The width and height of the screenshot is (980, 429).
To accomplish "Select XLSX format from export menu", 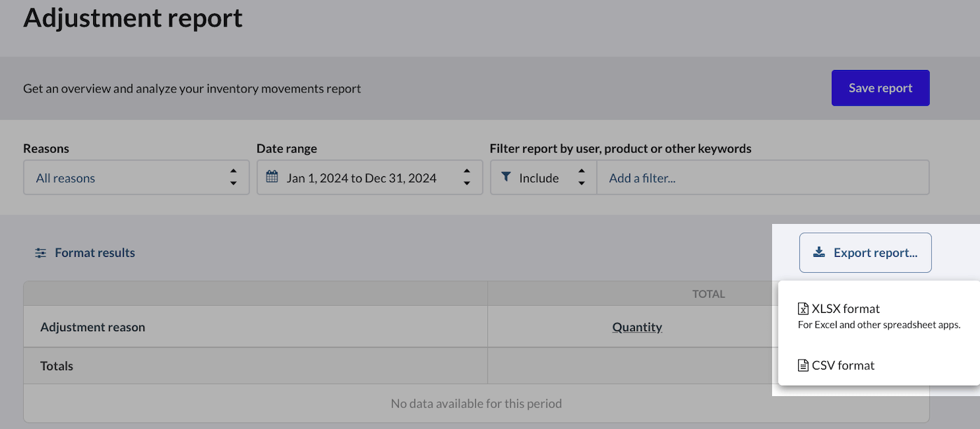I will [846, 309].
